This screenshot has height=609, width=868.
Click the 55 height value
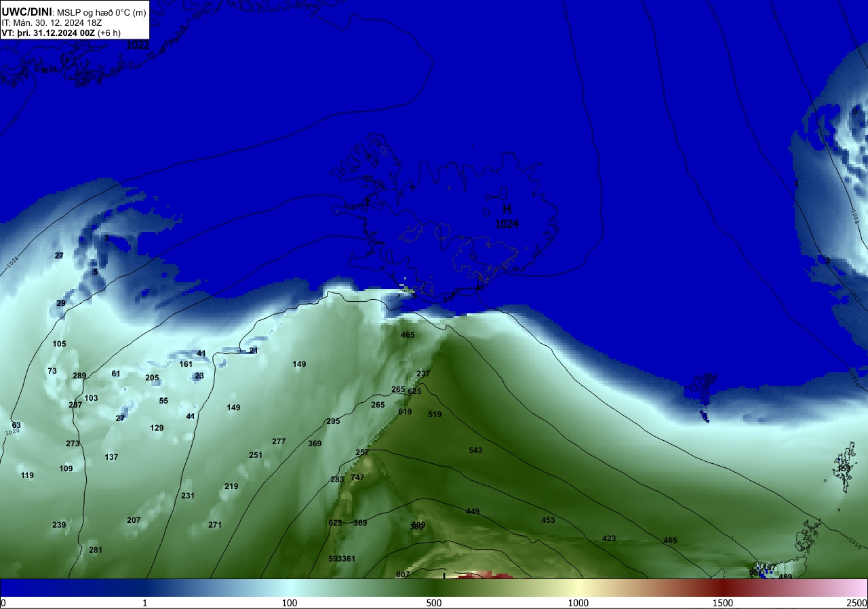point(163,401)
